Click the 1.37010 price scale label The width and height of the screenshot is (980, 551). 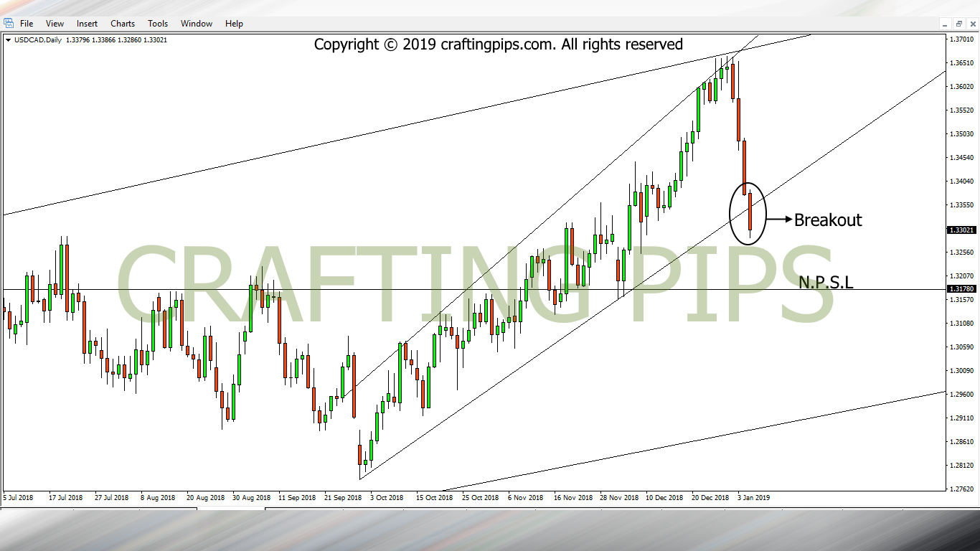tap(960, 39)
